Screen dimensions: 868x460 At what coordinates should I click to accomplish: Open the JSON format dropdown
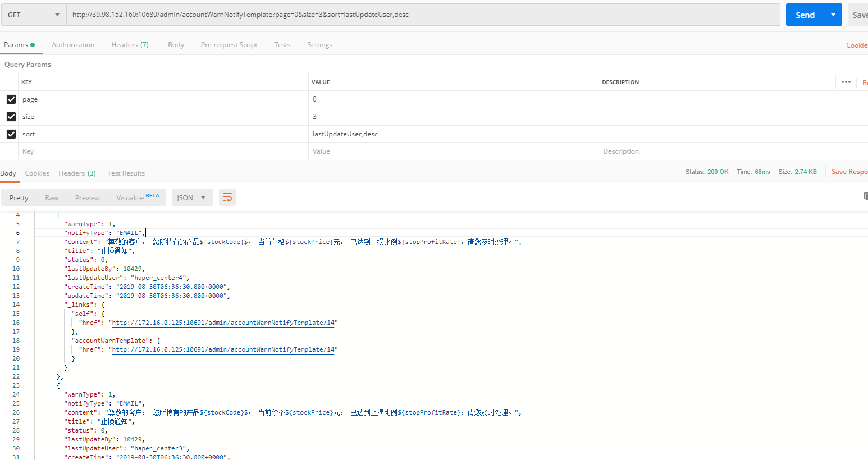point(192,198)
